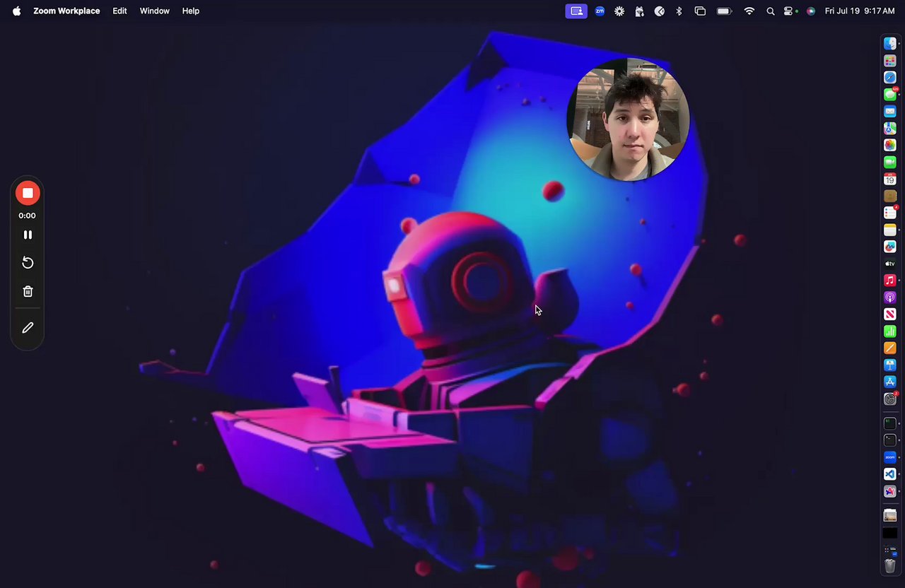
Task: Activate Siri from the menu bar
Action: pos(810,11)
